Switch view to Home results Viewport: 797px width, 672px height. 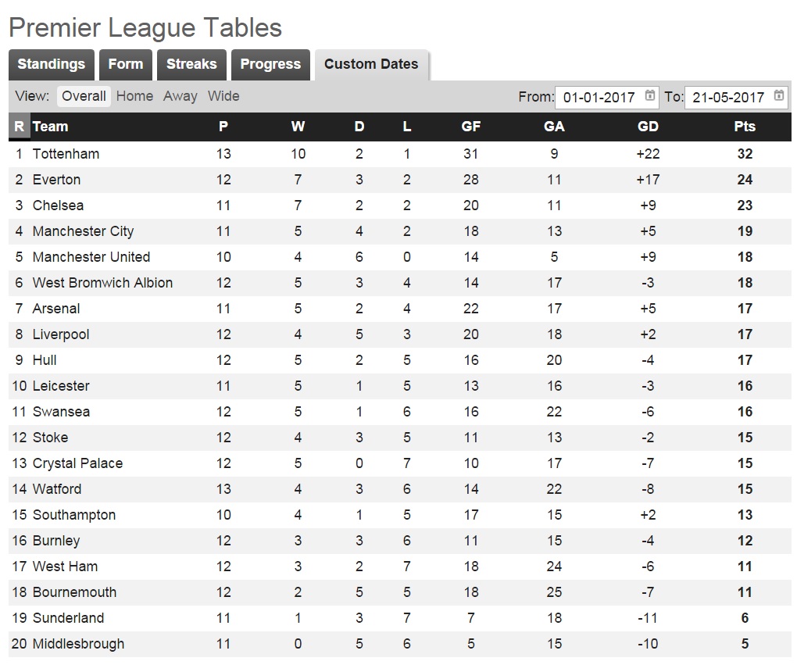pos(135,96)
